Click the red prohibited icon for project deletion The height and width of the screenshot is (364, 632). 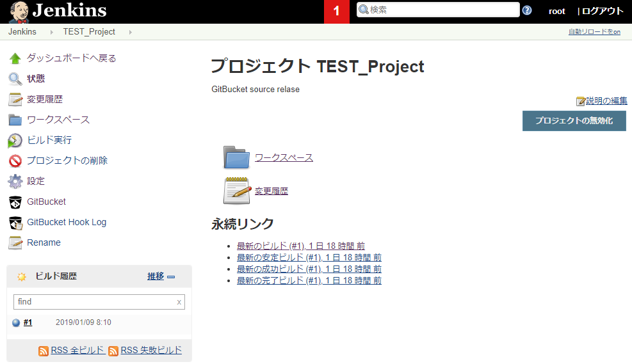click(x=15, y=161)
